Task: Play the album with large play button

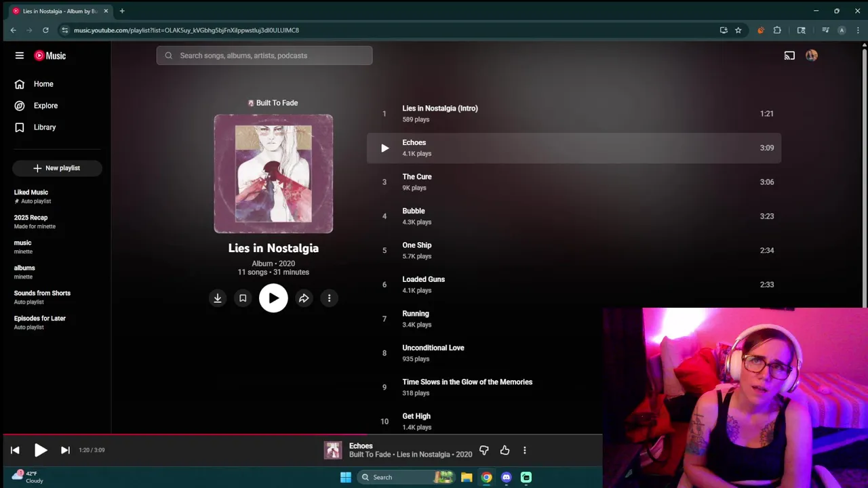Action: pyautogui.click(x=273, y=298)
